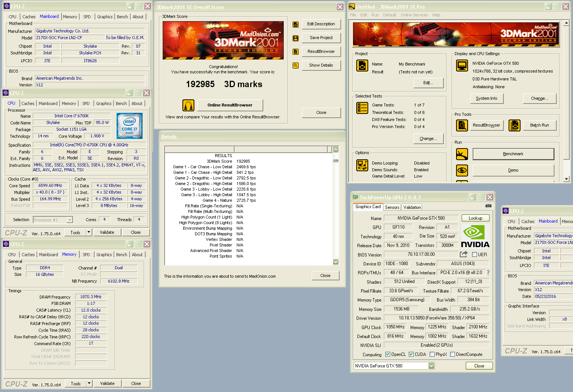Click the Save Project disk icon
Screen dimensions: 573x392
(x=296, y=38)
